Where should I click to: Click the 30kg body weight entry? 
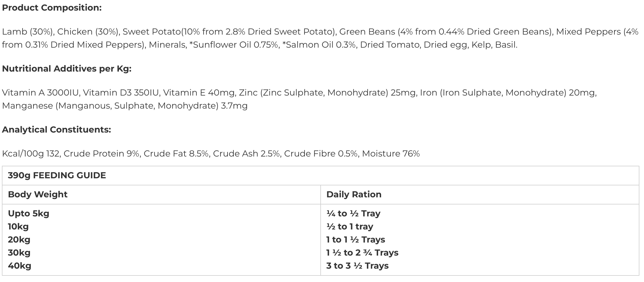click(x=19, y=253)
